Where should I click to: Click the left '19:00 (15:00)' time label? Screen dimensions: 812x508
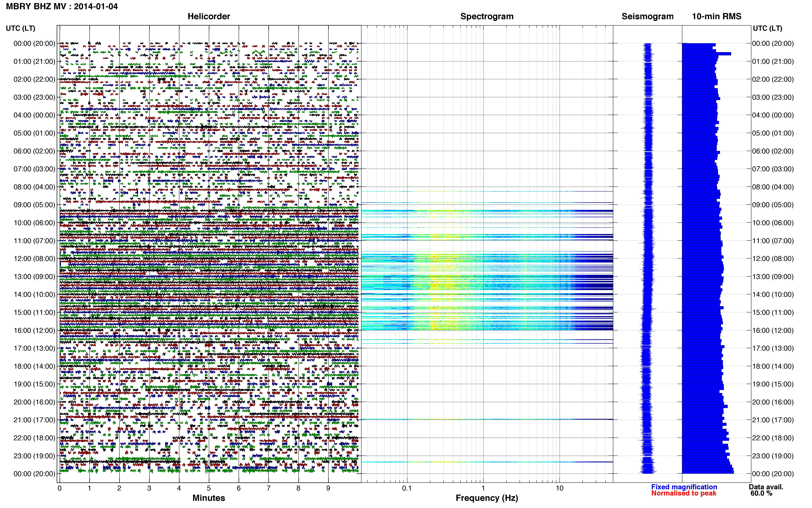(x=34, y=384)
